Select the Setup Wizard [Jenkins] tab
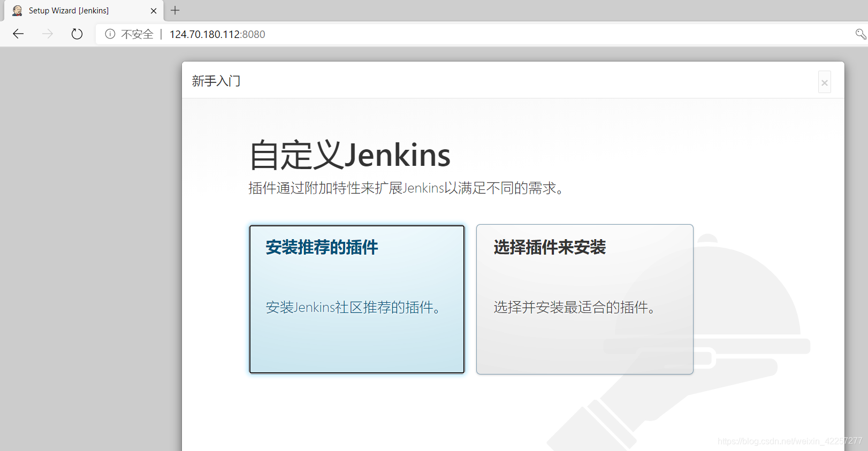Viewport: 868px width, 451px height. (x=83, y=11)
